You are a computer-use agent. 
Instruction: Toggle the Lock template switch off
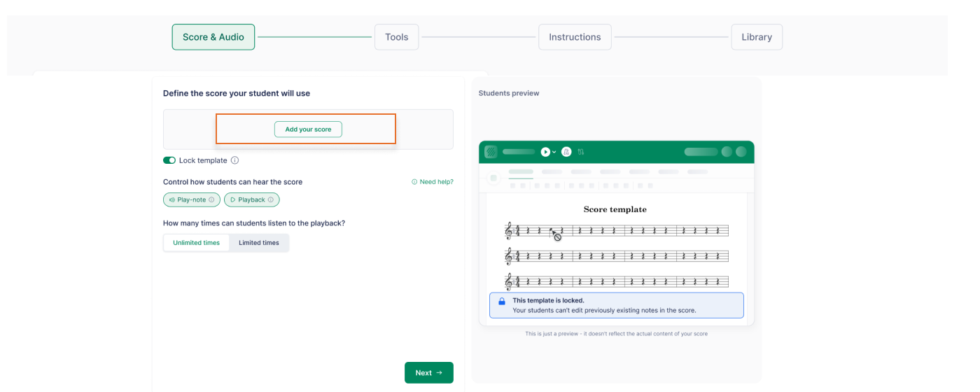[169, 160]
